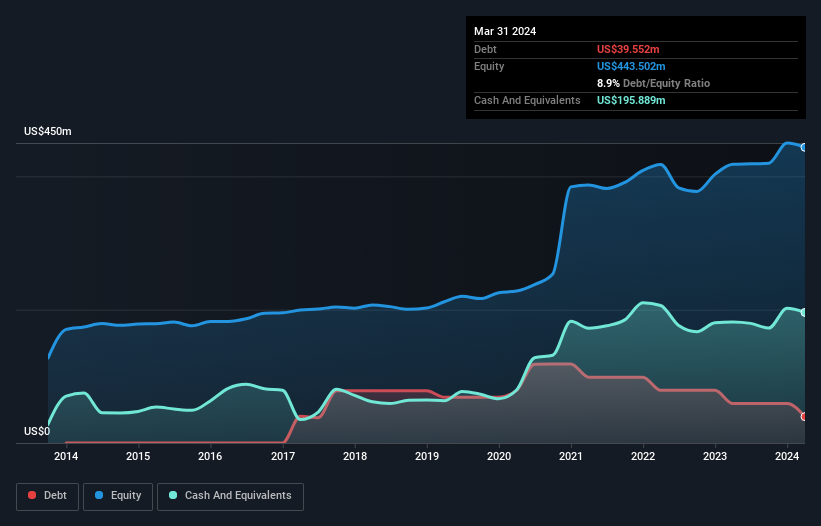Screen dimensions: 821x526
Task: Select the 2024 x-axis label
Action: [787, 456]
